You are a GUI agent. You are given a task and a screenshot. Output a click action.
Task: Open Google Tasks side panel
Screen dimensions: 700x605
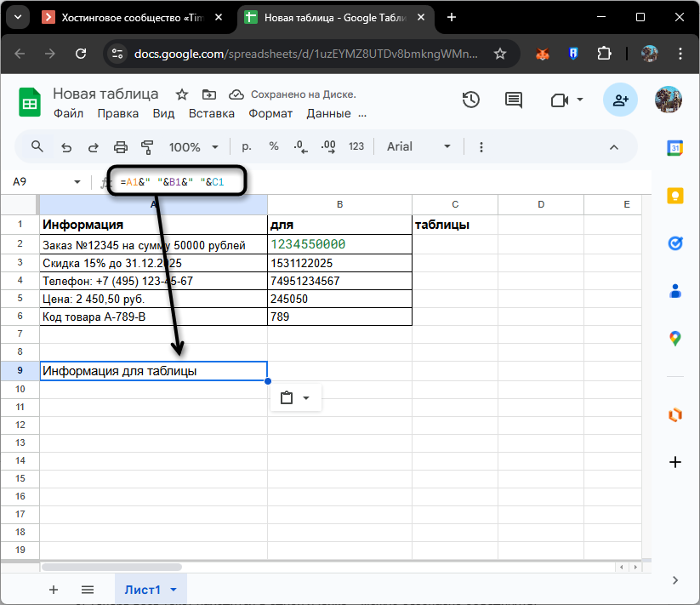point(675,243)
